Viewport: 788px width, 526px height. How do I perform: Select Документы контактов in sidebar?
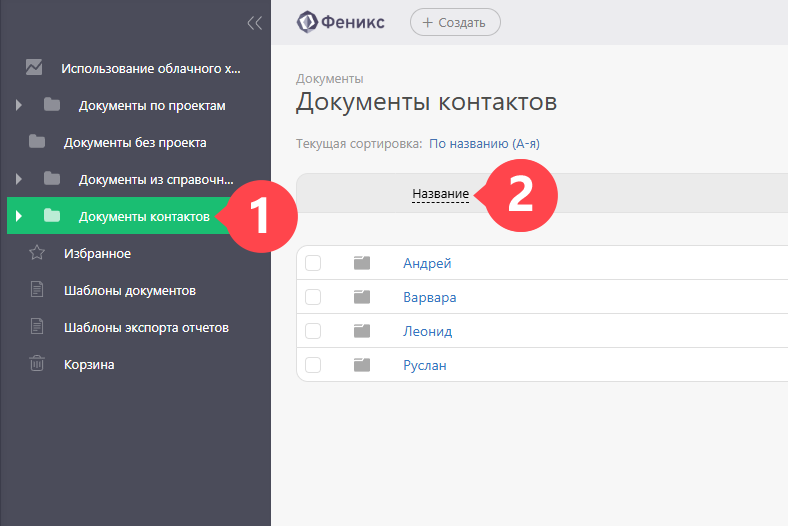coord(144,217)
